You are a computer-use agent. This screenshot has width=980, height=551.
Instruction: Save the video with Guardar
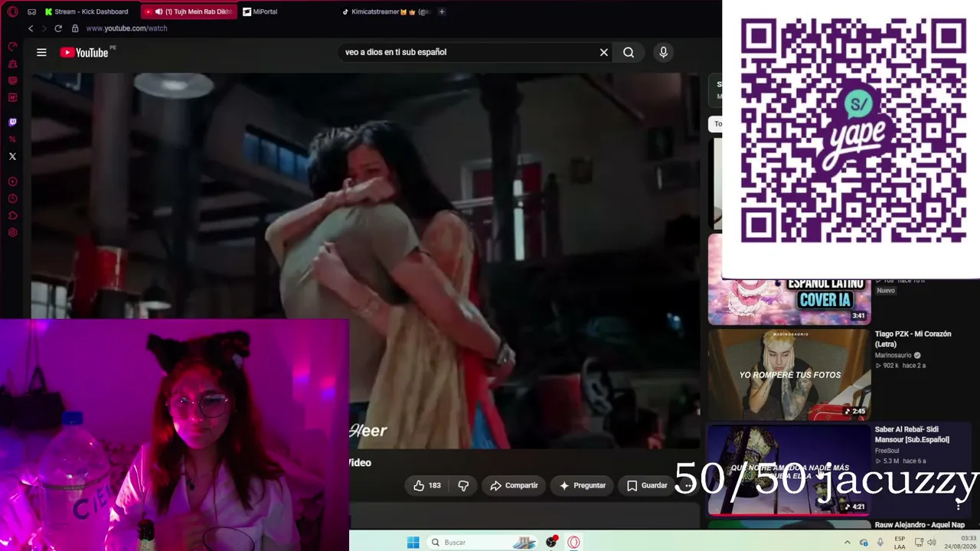click(647, 485)
